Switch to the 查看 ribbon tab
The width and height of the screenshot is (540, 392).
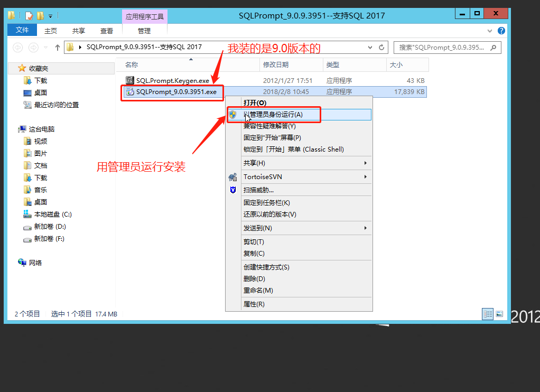pyautogui.click(x=106, y=31)
